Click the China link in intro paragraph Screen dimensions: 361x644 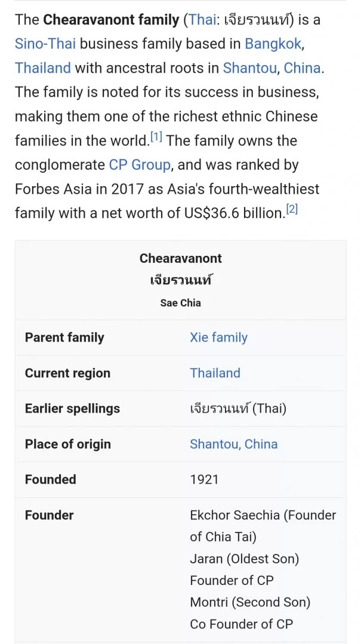pos(302,68)
